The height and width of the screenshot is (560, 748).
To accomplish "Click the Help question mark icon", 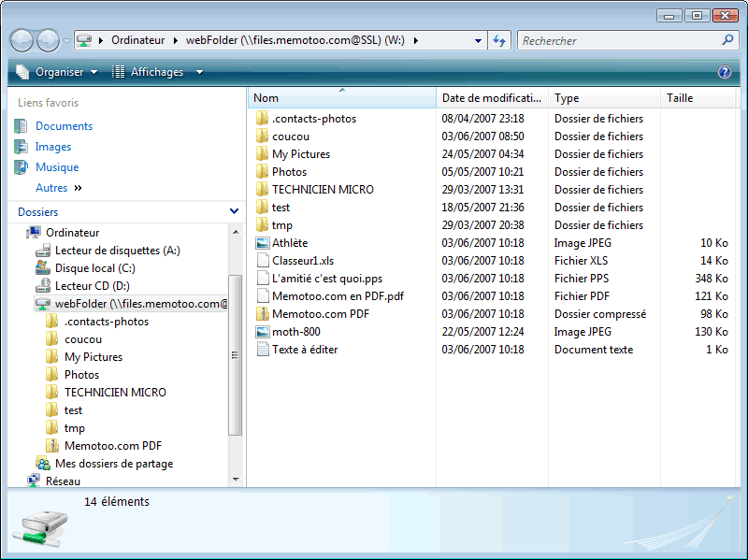I will point(724,72).
